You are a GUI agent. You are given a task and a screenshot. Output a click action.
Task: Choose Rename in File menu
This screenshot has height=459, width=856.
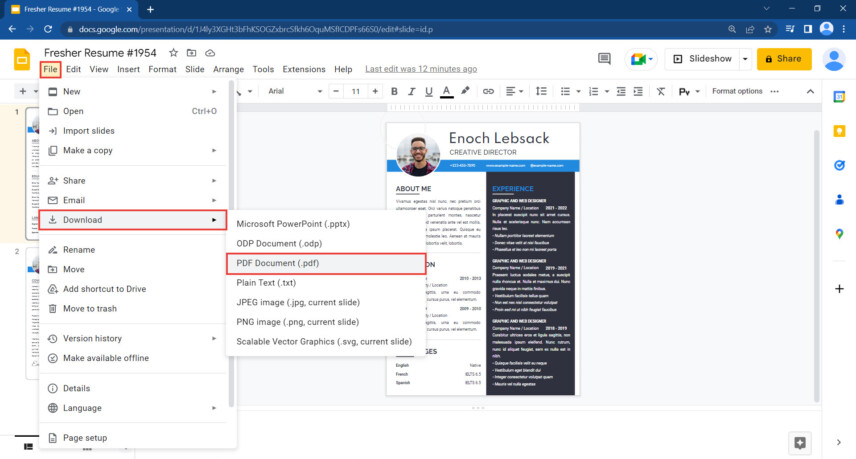[132, 250]
